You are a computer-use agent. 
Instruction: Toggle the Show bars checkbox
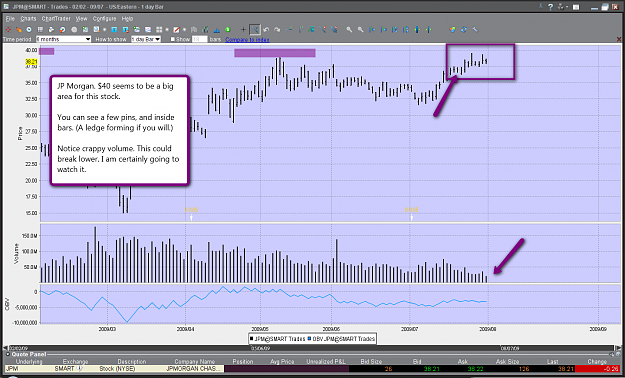[173, 39]
